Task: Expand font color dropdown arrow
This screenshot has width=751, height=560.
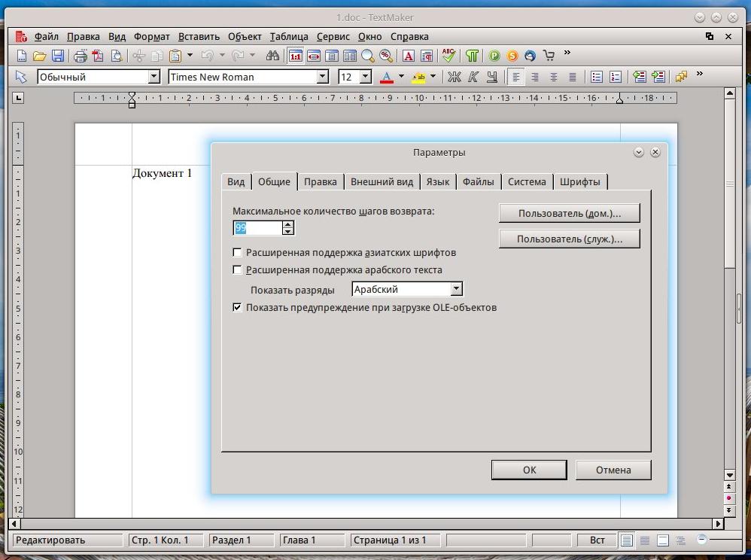Action: (401, 76)
